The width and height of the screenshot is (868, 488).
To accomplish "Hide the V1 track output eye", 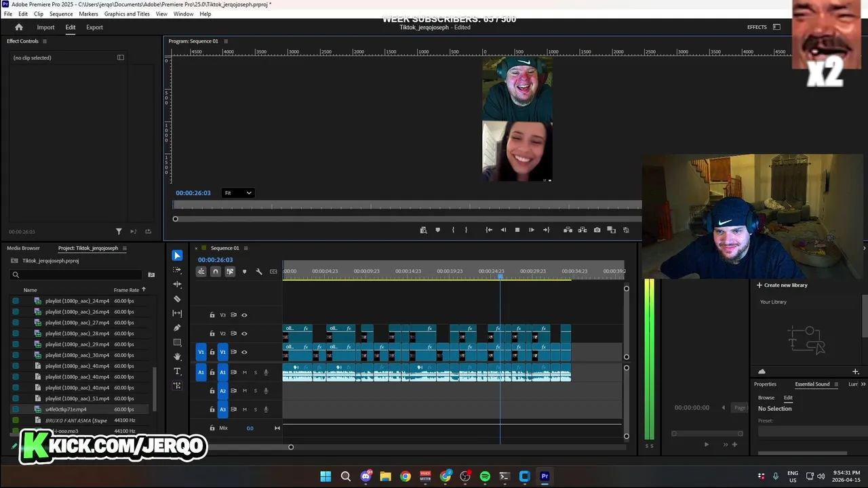I will tap(244, 352).
